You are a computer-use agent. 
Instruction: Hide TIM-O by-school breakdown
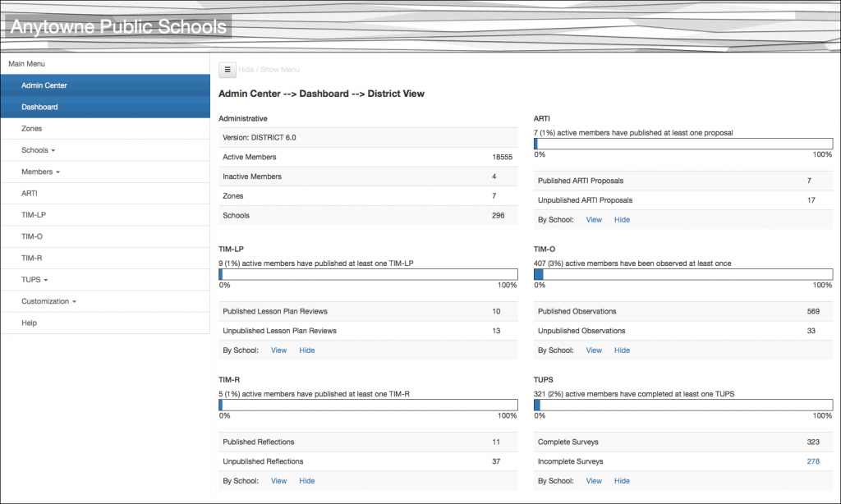(x=622, y=351)
